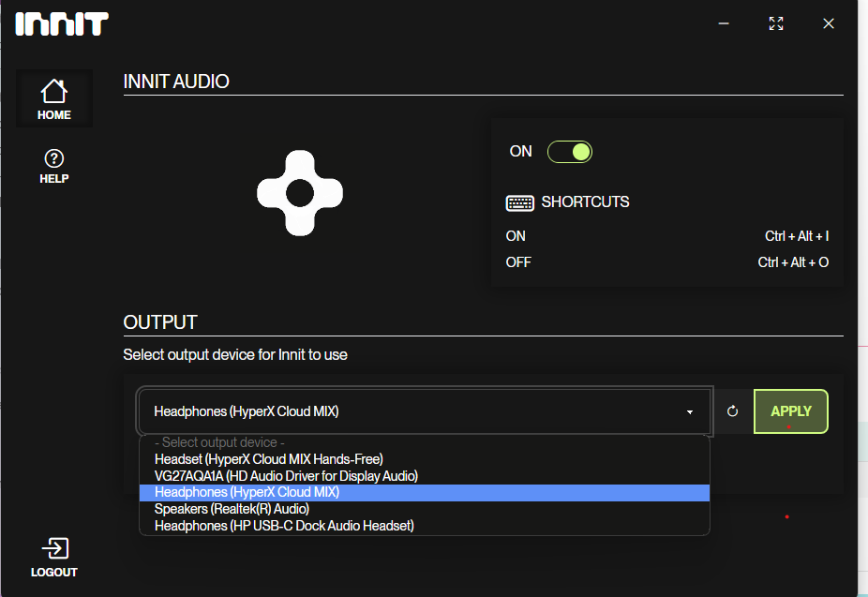Click the keyboard Shortcuts icon
The width and height of the screenshot is (868, 597).
pyautogui.click(x=519, y=202)
